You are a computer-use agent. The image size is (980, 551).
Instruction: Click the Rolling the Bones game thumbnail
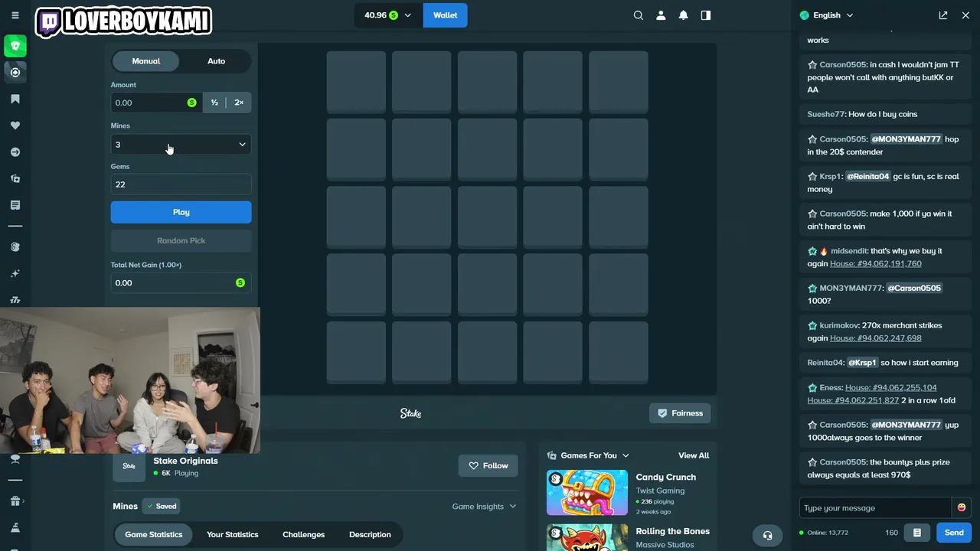(x=586, y=537)
